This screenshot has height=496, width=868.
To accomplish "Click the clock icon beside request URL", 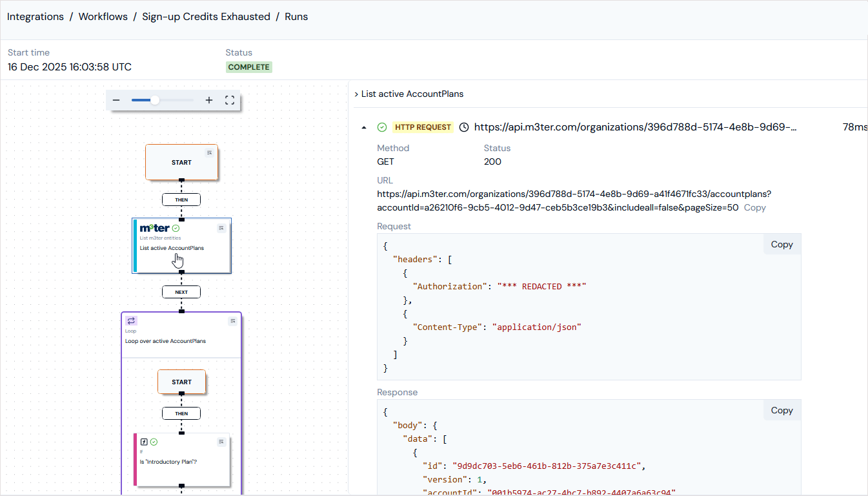I will coord(464,127).
